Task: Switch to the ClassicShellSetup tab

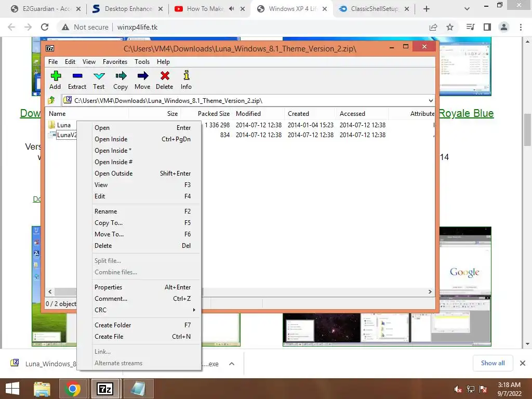Action: click(x=374, y=9)
